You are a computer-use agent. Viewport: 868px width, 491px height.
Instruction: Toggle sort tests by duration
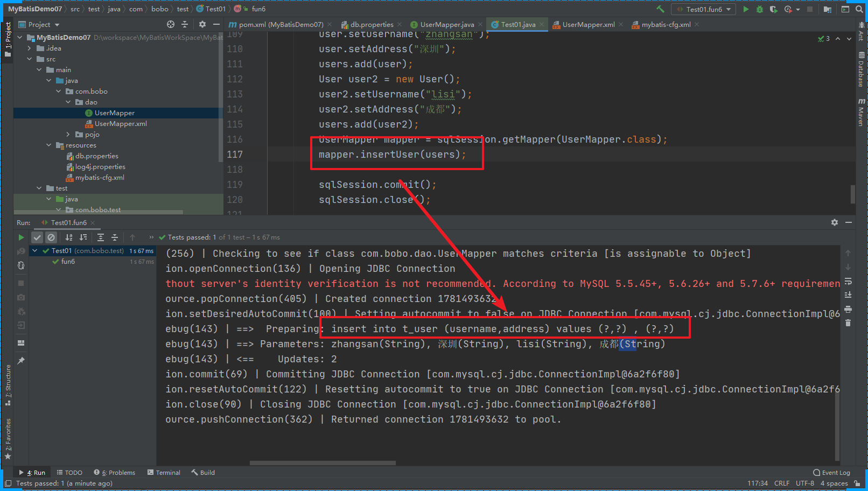83,237
